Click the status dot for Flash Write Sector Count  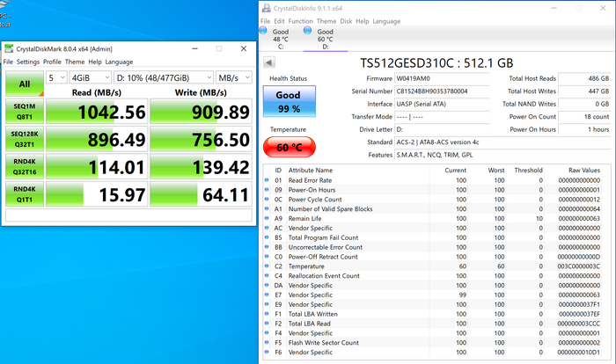(x=267, y=342)
